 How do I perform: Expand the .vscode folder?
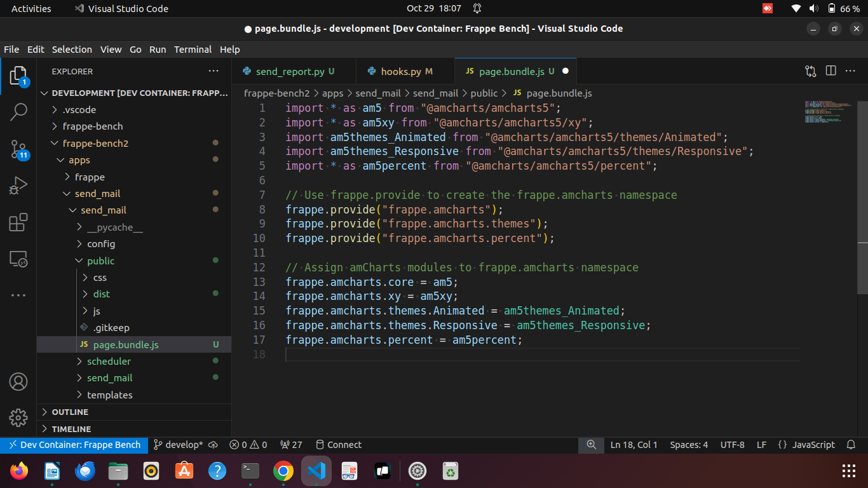134,109
